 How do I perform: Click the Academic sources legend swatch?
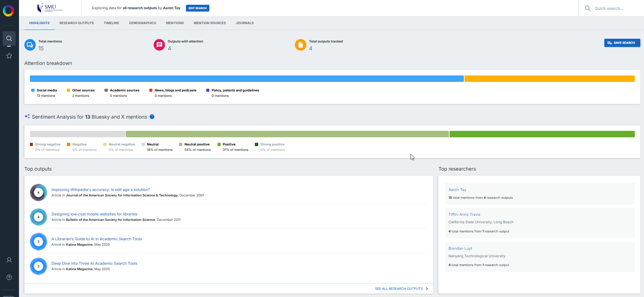point(106,90)
